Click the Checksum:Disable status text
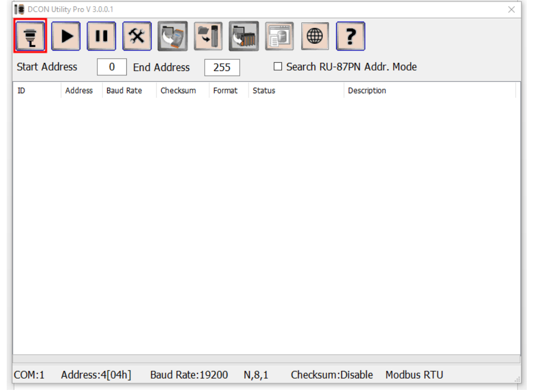This screenshot has height=392, width=534. click(x=332, y=374)
